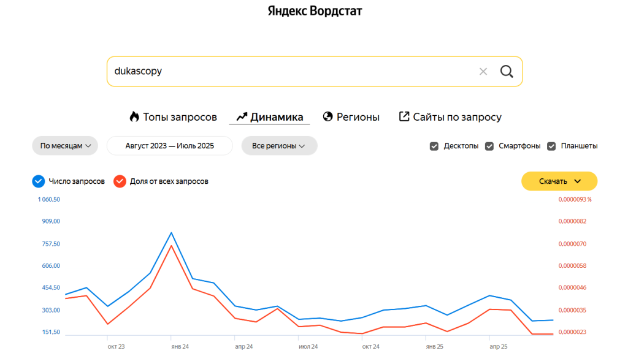
Task: Click the globe icon beside Регионы
Action: pyautogui.click(x=328, y=116)
